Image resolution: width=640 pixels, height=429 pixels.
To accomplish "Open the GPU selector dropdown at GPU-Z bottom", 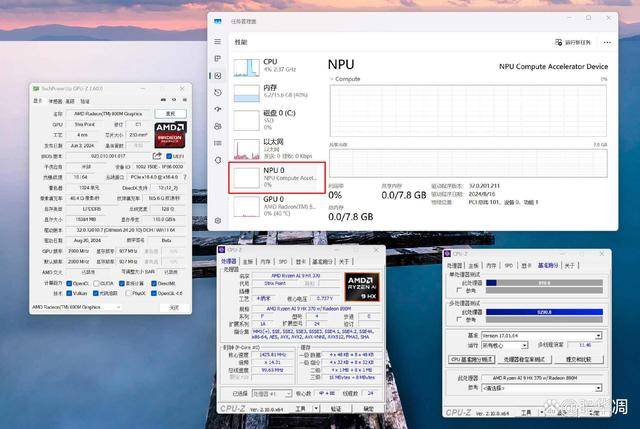I will click(76, 307).
